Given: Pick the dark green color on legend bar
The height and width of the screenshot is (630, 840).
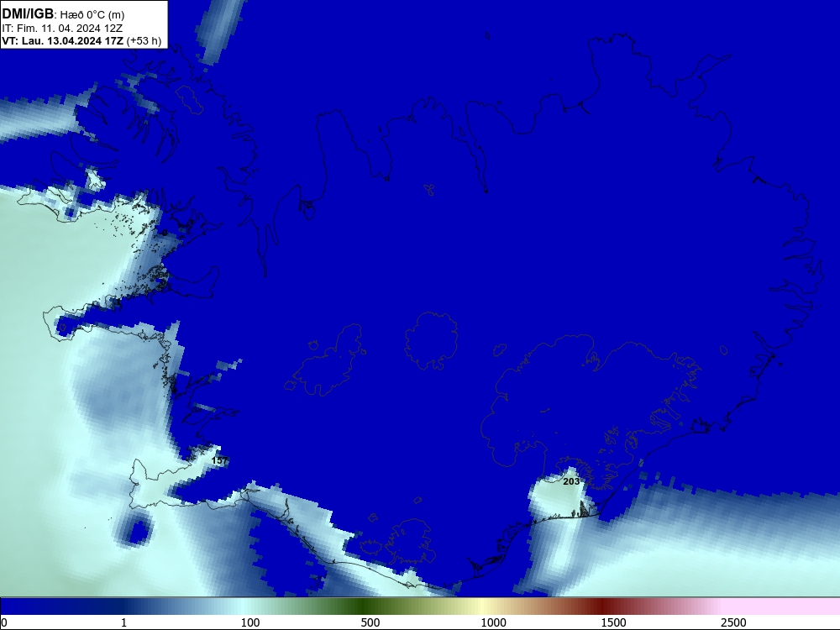Looking at the screenshot, I should (x=362, y=606).
